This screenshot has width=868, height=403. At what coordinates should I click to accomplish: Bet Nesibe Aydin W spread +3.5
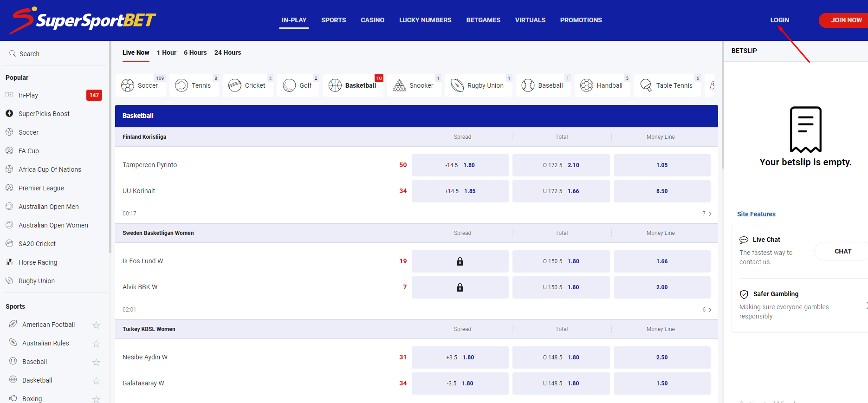pos(460,357)
